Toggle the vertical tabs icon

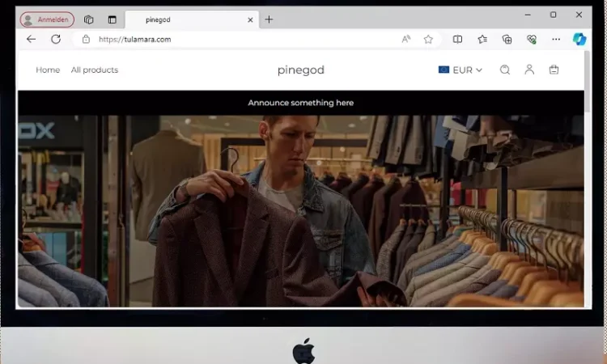[x=112, y=19]
